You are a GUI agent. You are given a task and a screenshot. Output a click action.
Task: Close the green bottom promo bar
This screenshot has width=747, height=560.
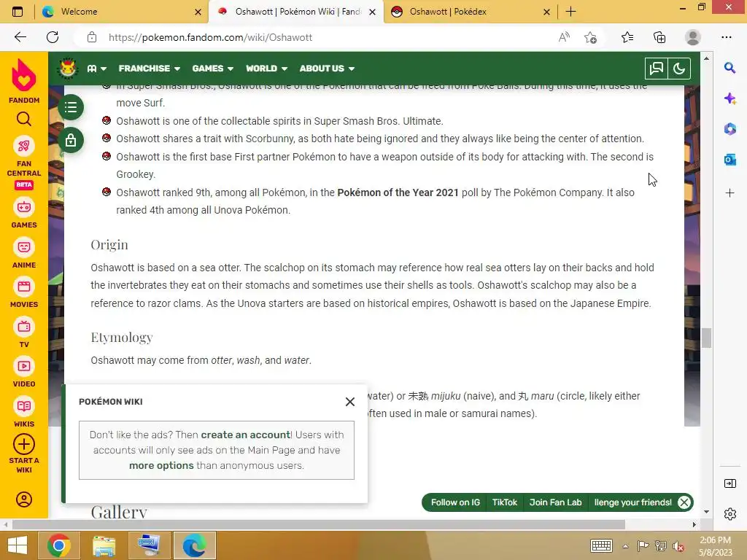(x=684, y=502)
